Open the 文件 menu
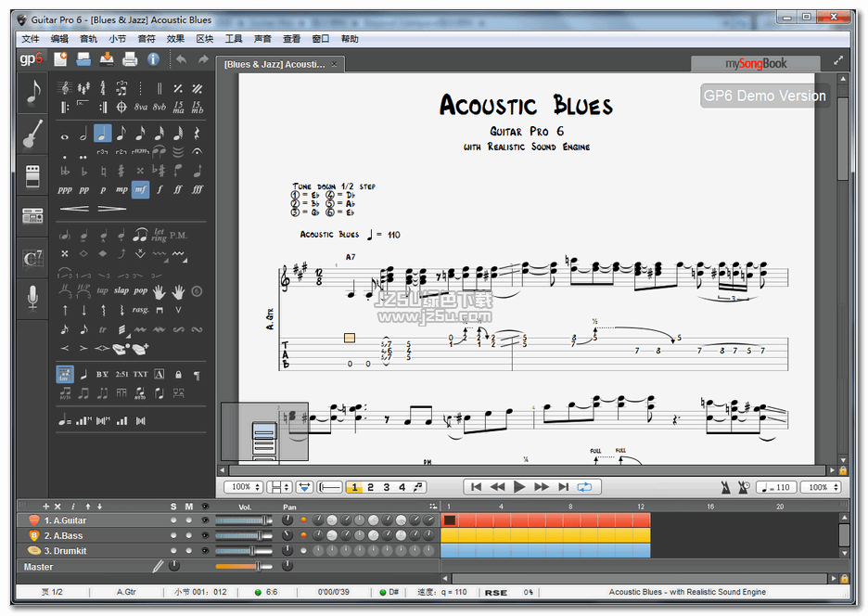The width and height of the screenshot is (868, 616). click(x=31, y=39)
